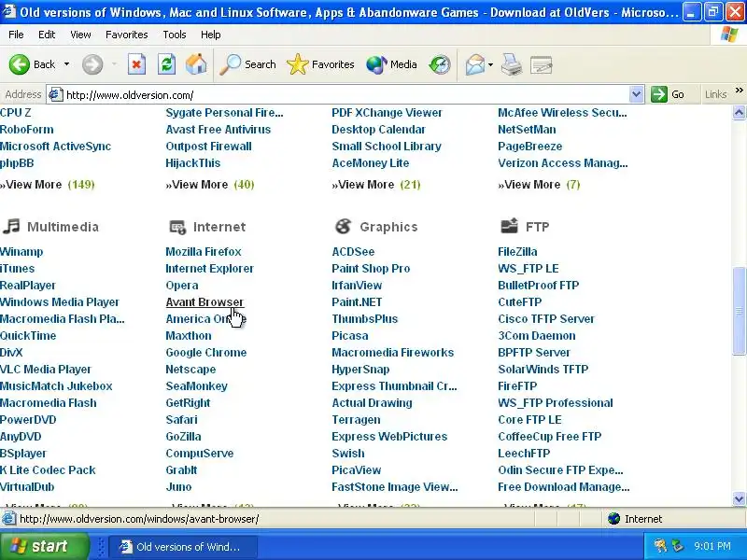Screen dimensions: 747x560
Task: Click the Links toolbar label
Action: 715,94
